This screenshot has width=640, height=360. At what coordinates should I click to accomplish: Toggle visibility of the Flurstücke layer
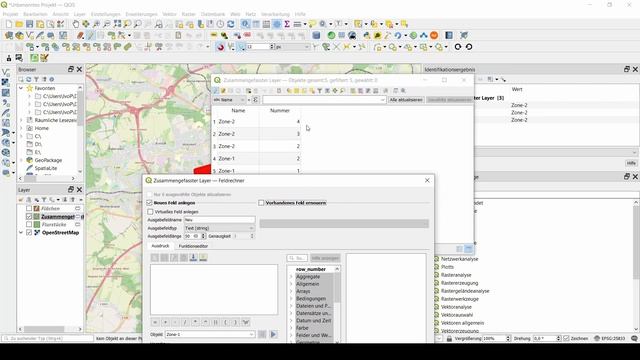(29, 224)
